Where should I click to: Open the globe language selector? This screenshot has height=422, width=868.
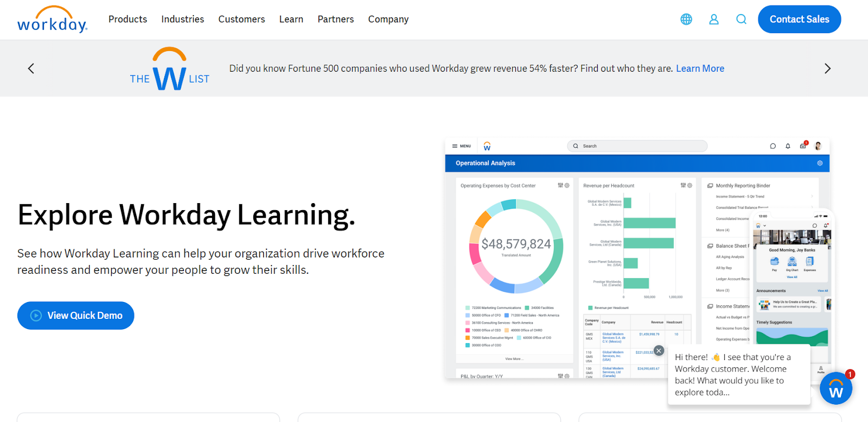[x=686, y=20]
